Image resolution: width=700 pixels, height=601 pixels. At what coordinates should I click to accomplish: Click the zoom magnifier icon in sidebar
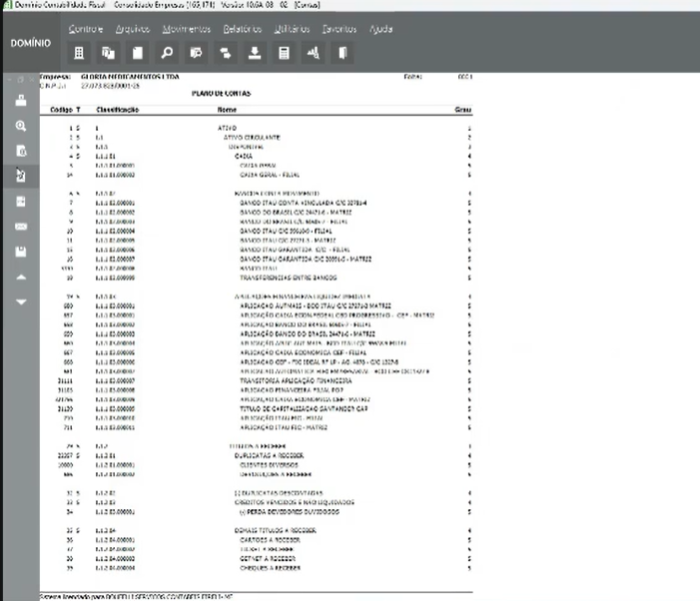click(21, 126)
